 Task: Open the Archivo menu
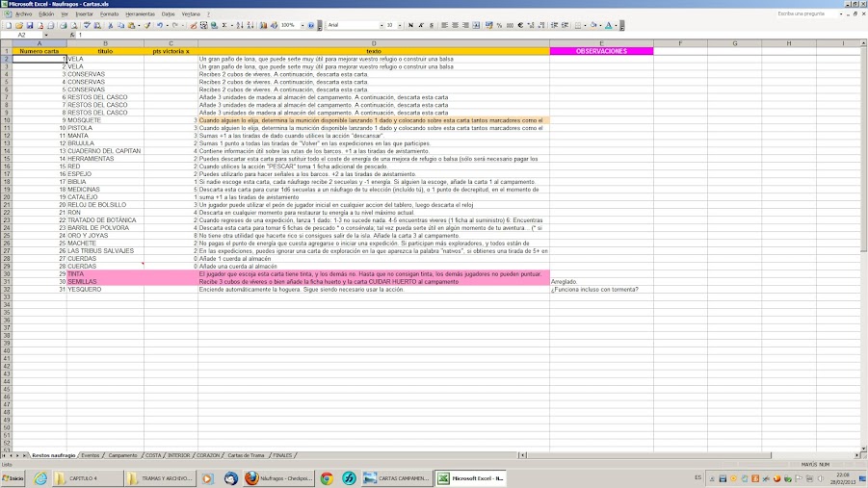point(23,13)
